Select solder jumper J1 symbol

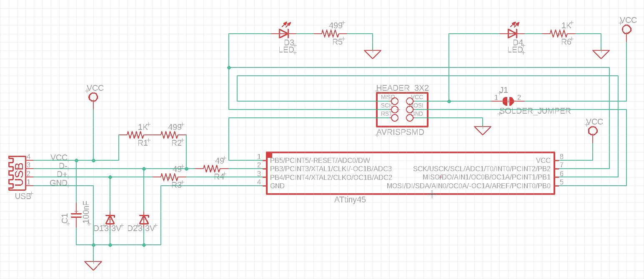pos(507,100)
